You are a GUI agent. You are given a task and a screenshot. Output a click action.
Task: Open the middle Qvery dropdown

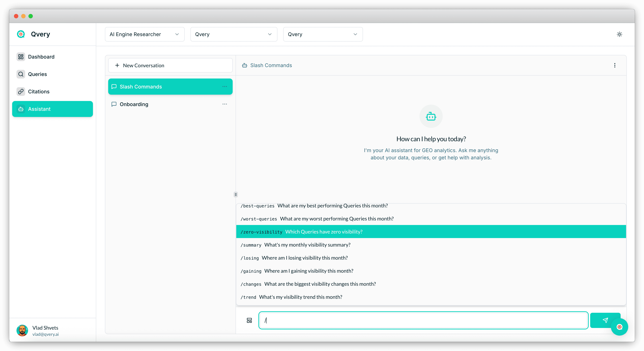pyautogui.click(x=234, y=34)
